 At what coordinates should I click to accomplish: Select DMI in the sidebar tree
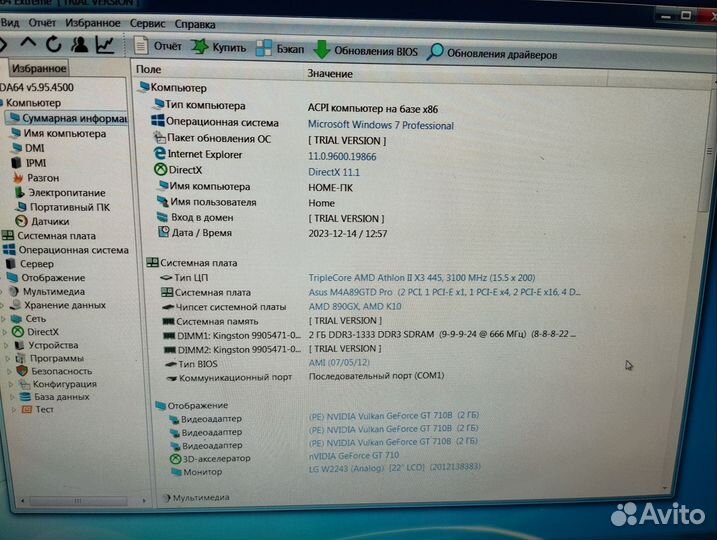coord(28,148)
